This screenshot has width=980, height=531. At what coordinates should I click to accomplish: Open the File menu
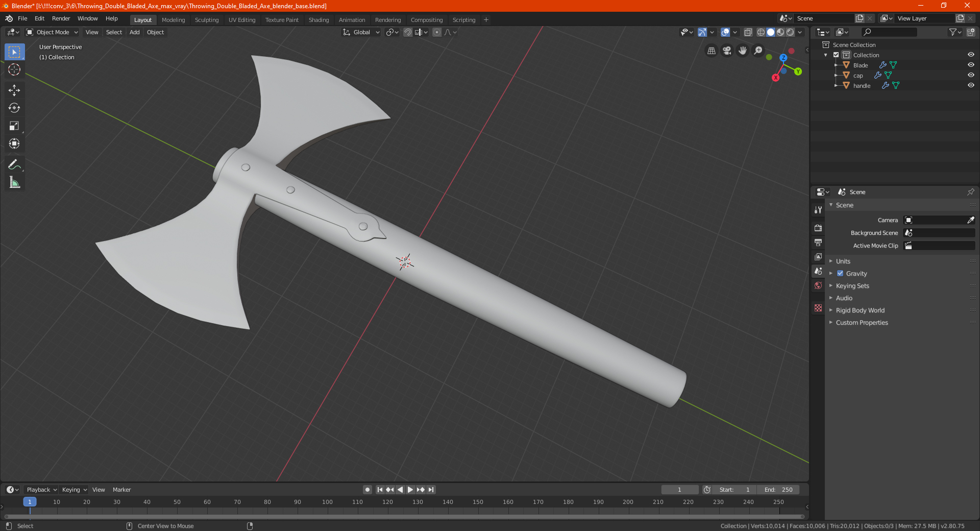point(22,18)
